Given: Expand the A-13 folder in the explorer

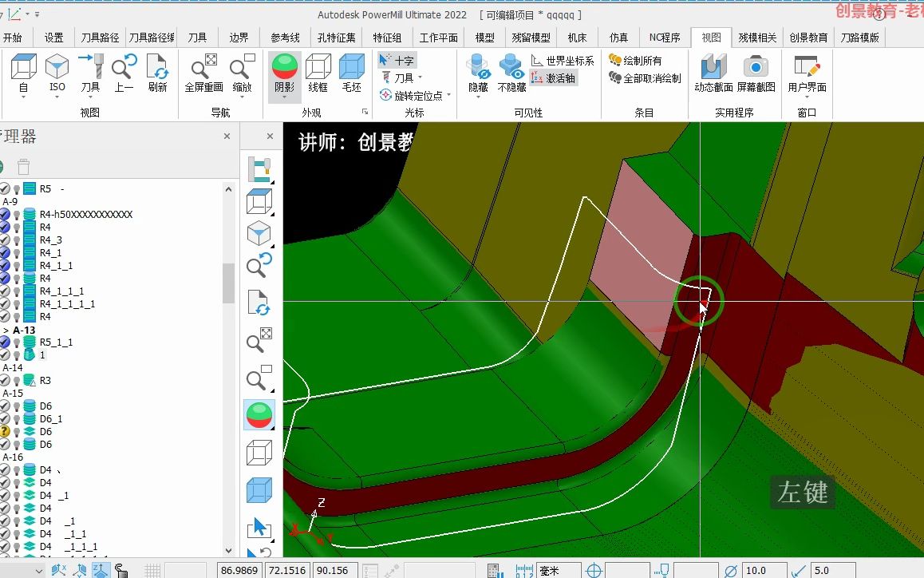Looking at the screenshot, I should point(6,331).
